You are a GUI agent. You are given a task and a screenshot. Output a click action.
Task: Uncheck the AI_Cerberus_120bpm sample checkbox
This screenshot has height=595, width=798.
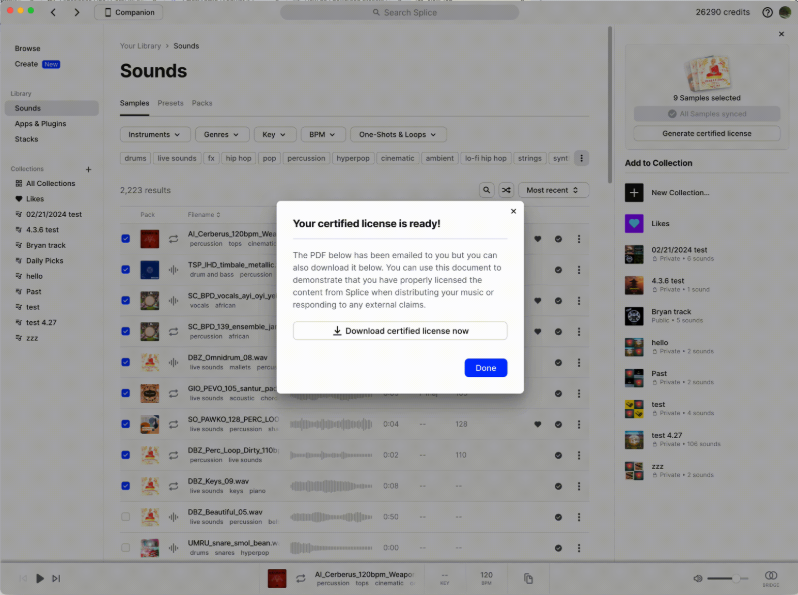coord(126,239)
